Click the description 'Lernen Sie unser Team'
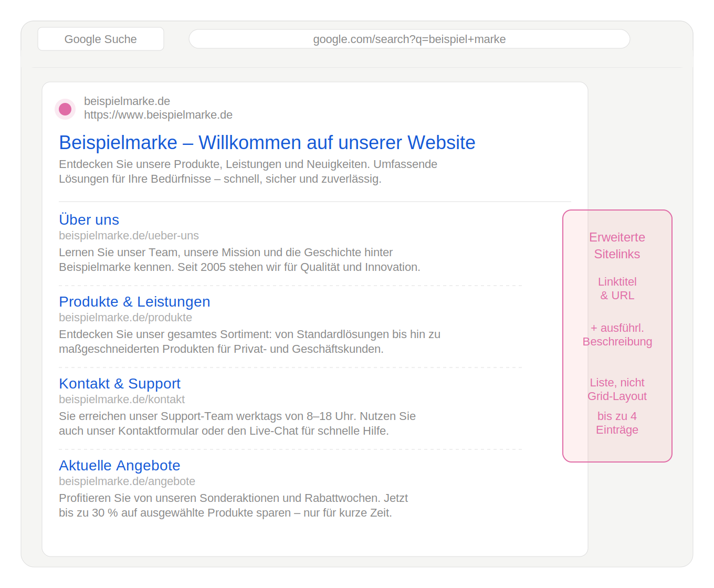Viewport: 714px width, 588px height. coord(239,259)
